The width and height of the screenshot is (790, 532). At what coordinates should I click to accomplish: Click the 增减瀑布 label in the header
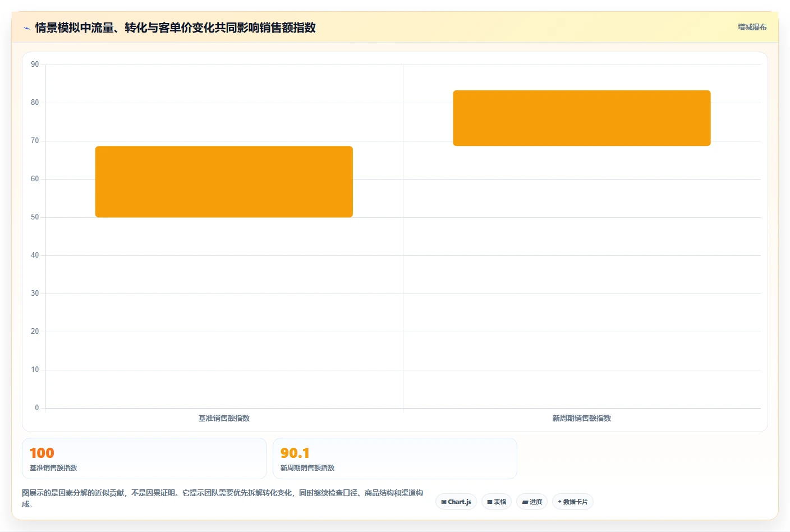752,27
